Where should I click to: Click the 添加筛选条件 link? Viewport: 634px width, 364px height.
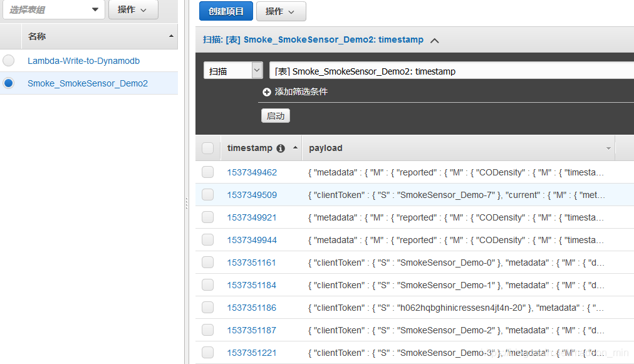pyautogui.click(x=301, y=92)
